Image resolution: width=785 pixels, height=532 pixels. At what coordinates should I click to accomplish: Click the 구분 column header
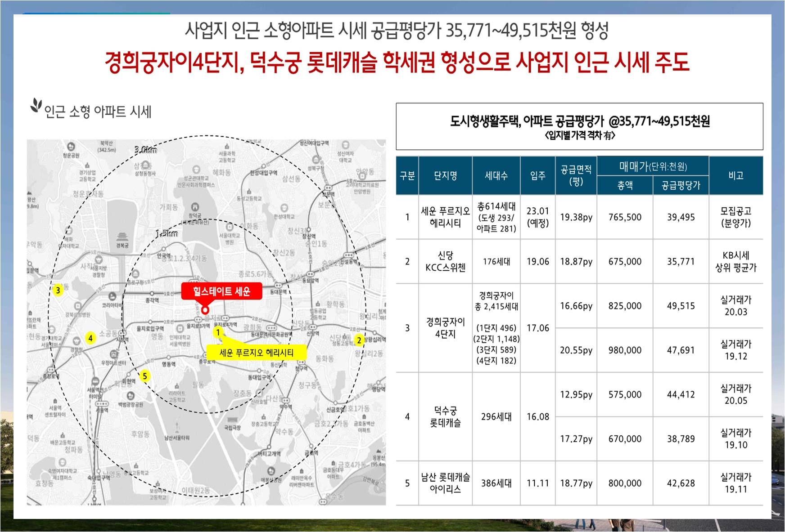pyautogui.click(x=407, y=176)
